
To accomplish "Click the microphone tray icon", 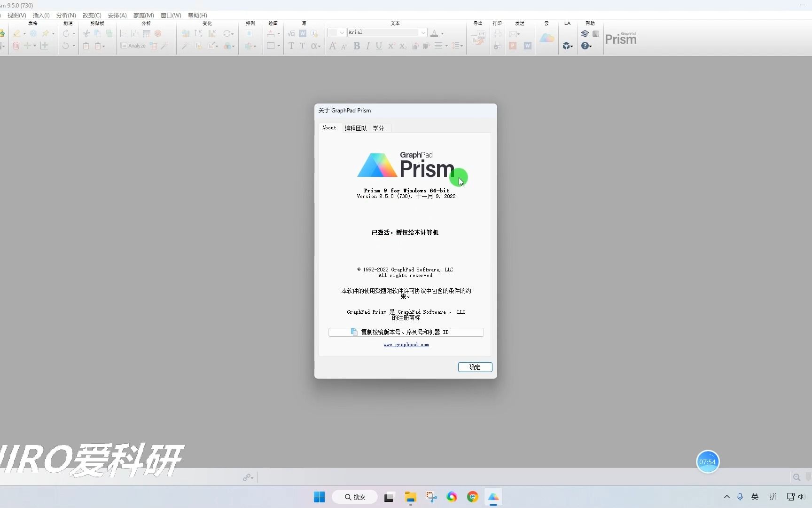I will point(740,497).
